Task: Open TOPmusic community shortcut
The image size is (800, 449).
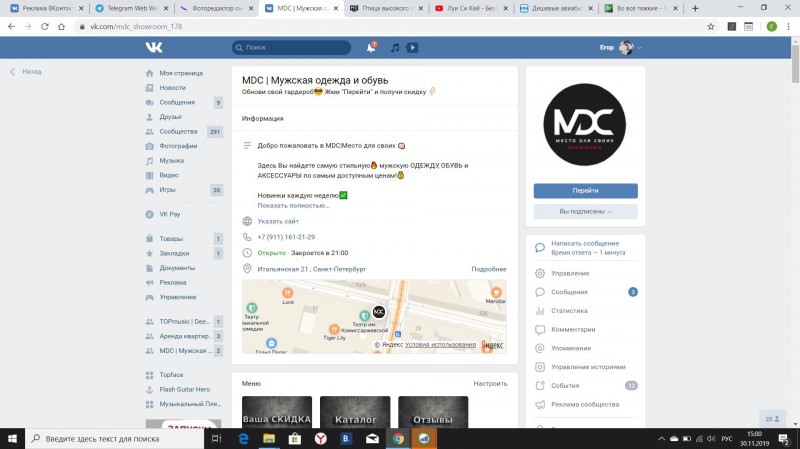Action: (x=184, y=321)
